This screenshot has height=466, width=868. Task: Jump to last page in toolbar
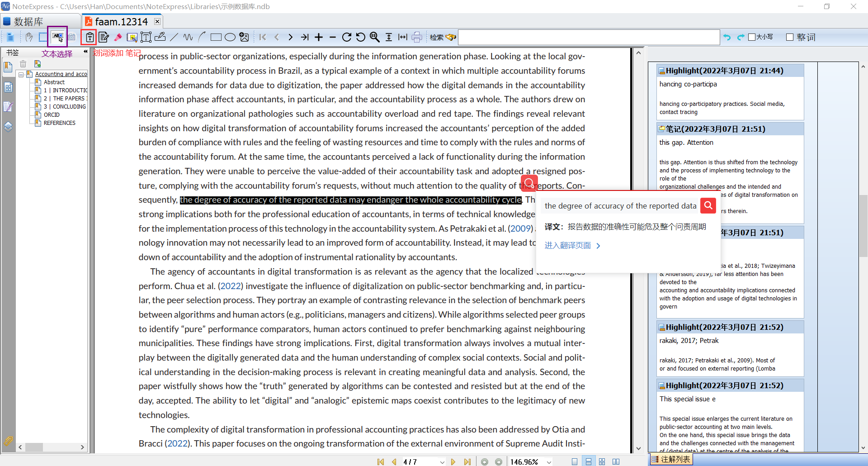coord(305,37)
